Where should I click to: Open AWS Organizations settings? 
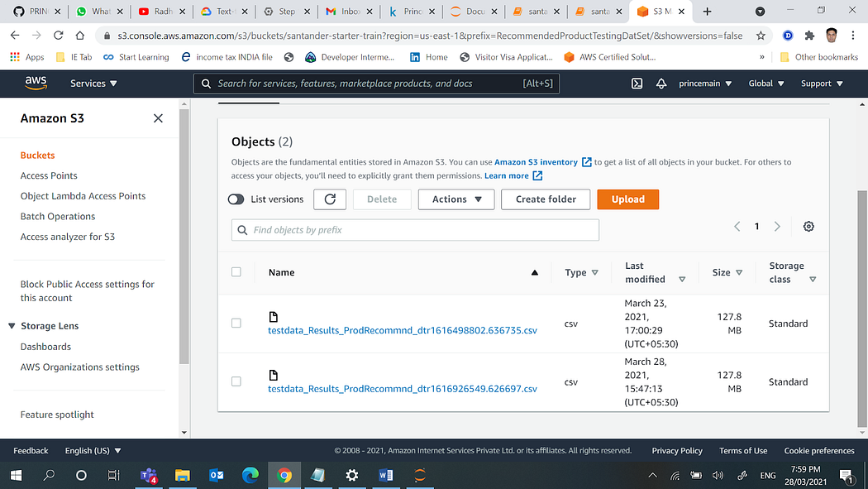[x=79, y=367]
